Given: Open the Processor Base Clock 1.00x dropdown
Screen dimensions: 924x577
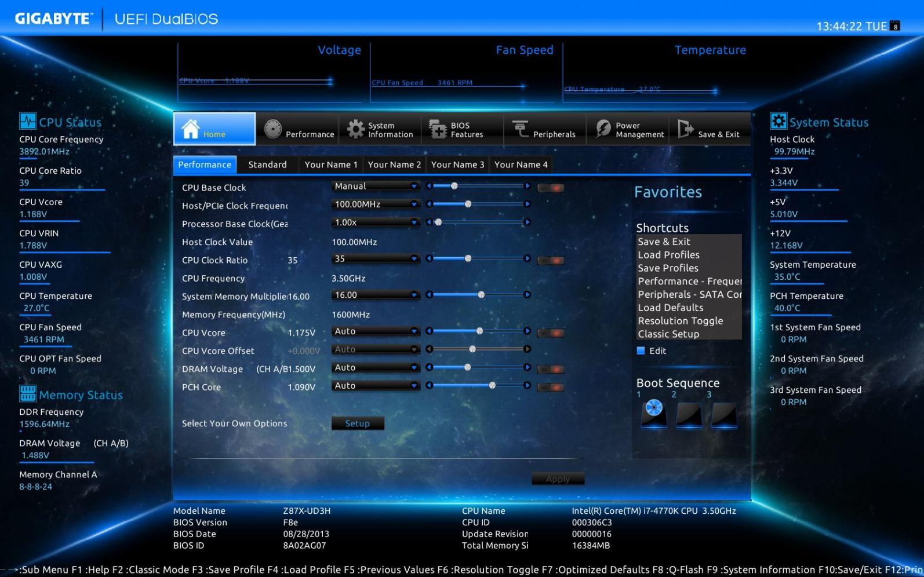Looking at the screenshot, I should click(376, 222).
